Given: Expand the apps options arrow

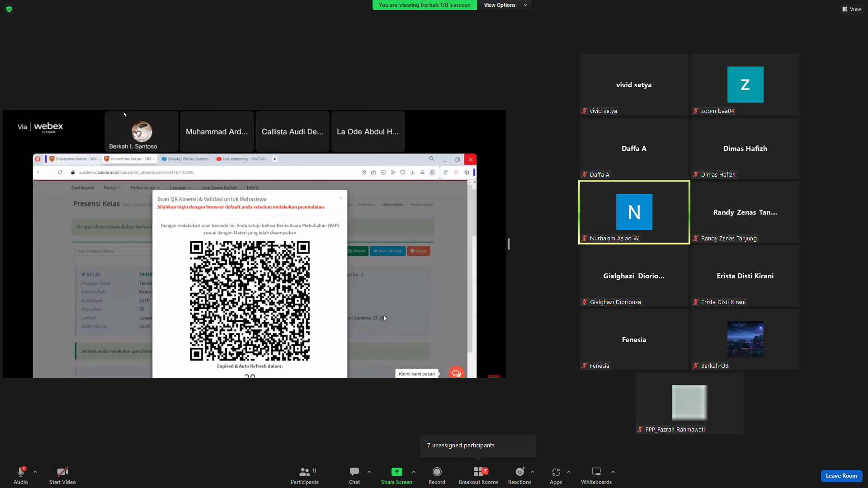Looking at the screenshot, I should tap(569, 472).
